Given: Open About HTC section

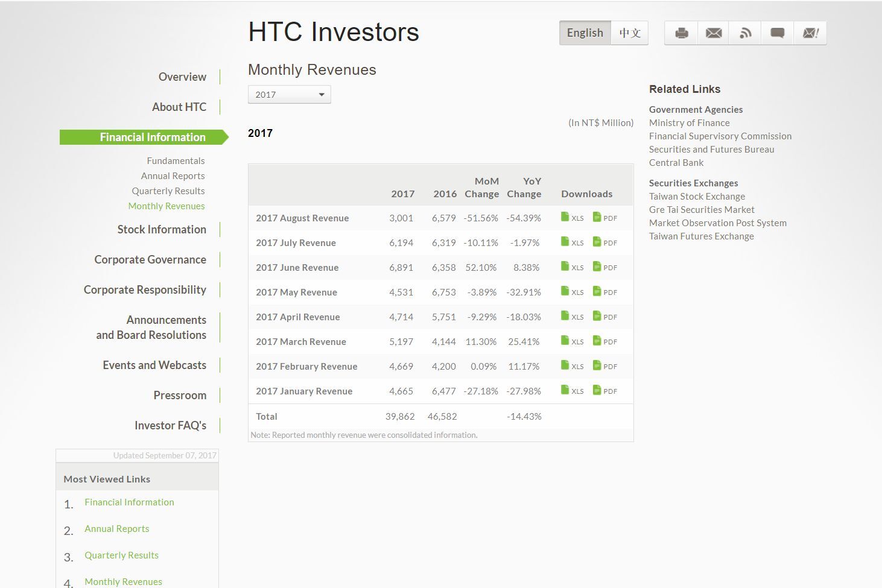Looking at the screenshot, I should pos(179,107).
